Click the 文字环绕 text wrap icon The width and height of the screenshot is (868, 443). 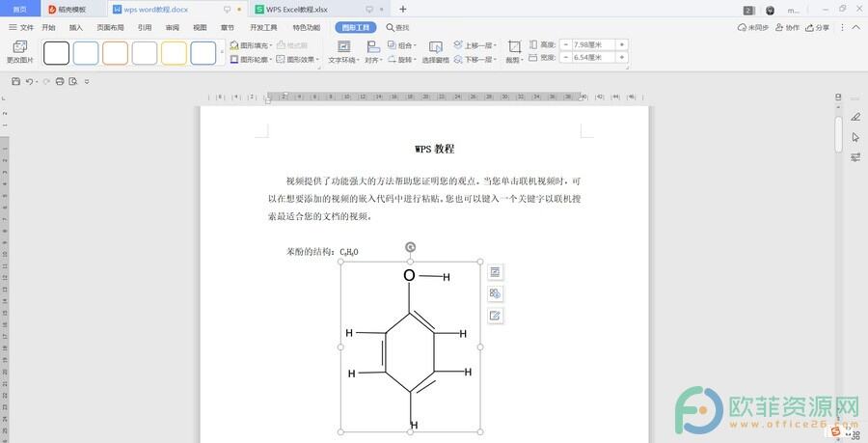[343, 46]
